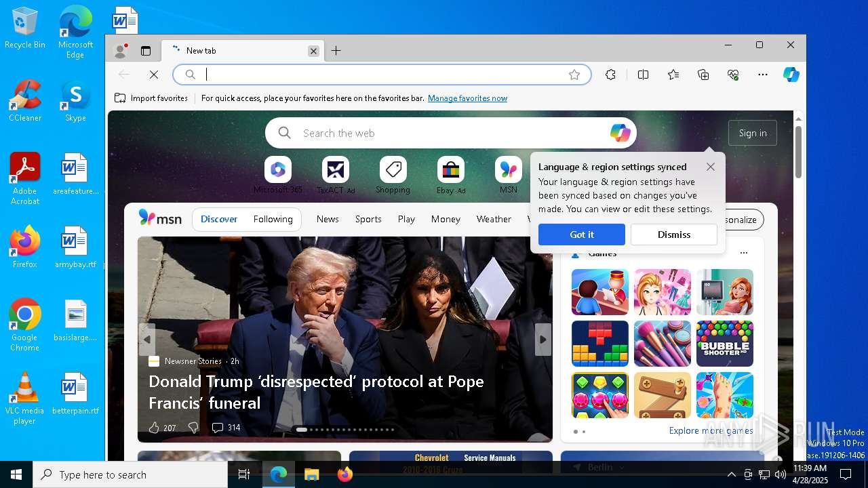
Task: Open a new tab with plus button
Action: 336,51
